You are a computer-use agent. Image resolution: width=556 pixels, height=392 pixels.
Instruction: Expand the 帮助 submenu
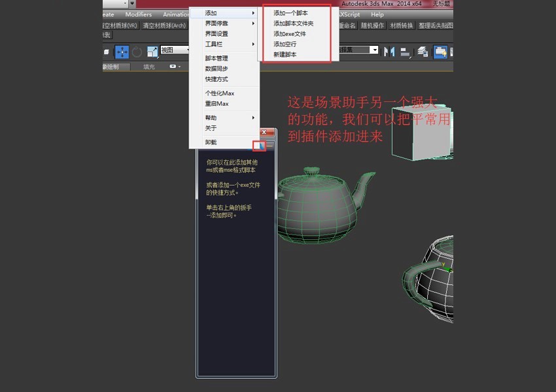(x=211, y=118)
